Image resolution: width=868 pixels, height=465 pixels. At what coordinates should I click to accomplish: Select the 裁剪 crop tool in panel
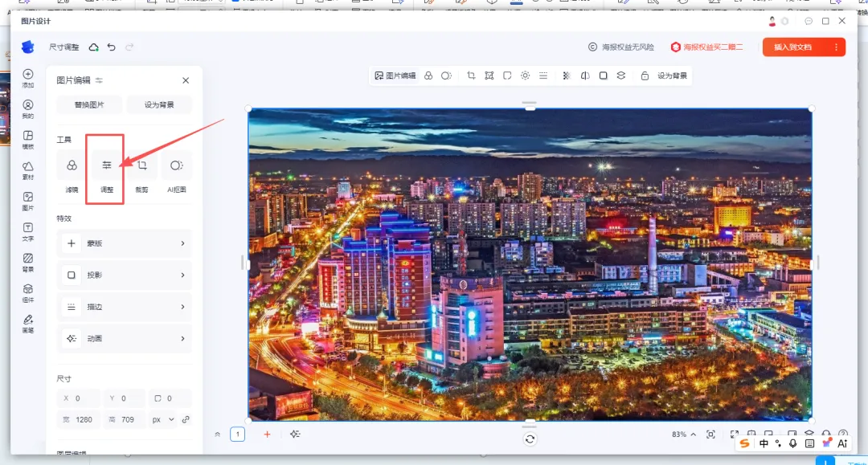(141, 173)
